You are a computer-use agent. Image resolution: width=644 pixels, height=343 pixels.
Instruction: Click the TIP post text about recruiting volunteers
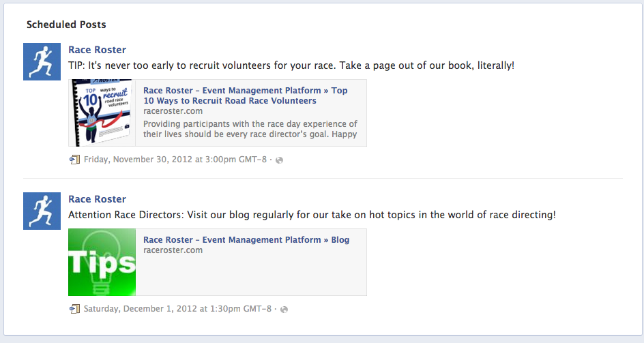[x=291, y=65]
